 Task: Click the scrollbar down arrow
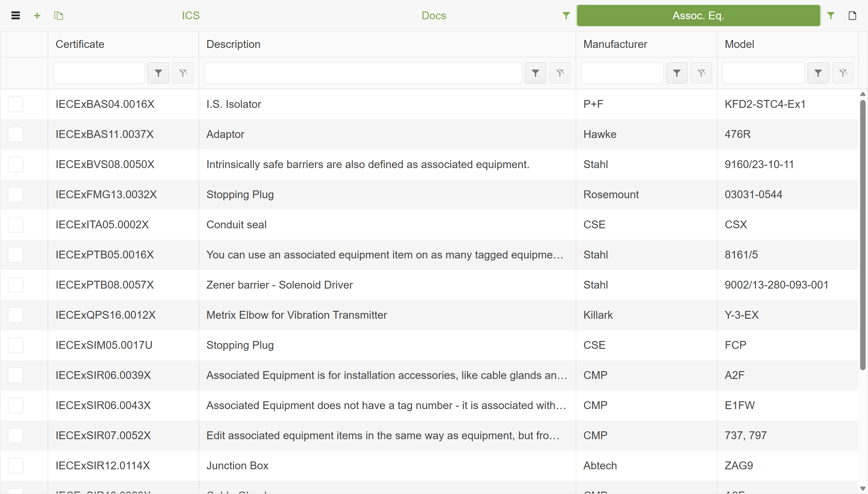click(863, 489)
